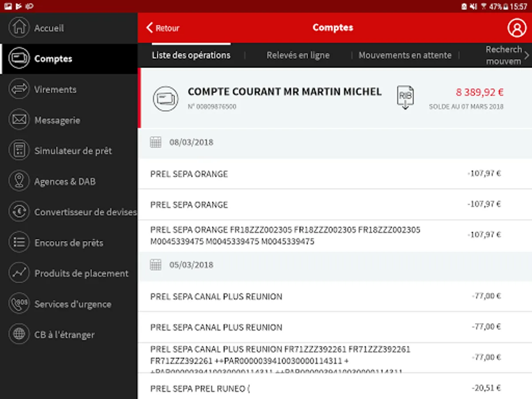Open the CB à l'étranger globe icon

pos(19,334)
